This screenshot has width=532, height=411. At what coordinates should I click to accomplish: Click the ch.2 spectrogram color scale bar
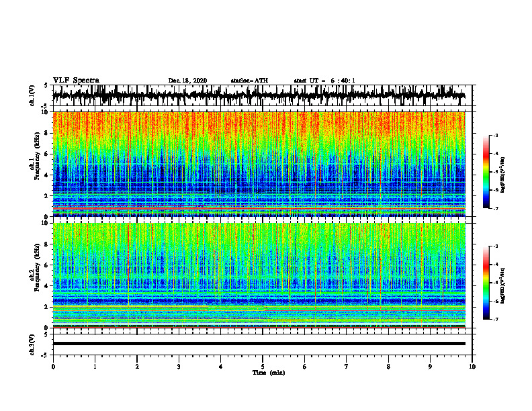click(486, 283)
